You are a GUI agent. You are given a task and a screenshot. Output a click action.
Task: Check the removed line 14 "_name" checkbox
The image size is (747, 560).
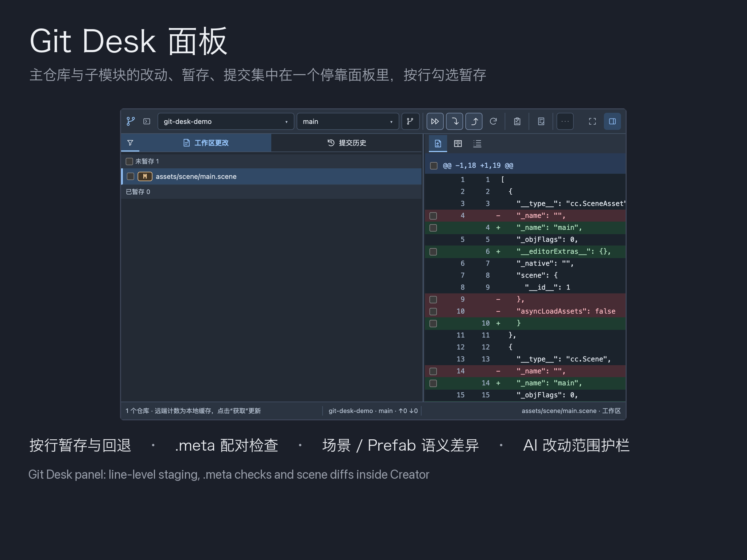point(433,372)
